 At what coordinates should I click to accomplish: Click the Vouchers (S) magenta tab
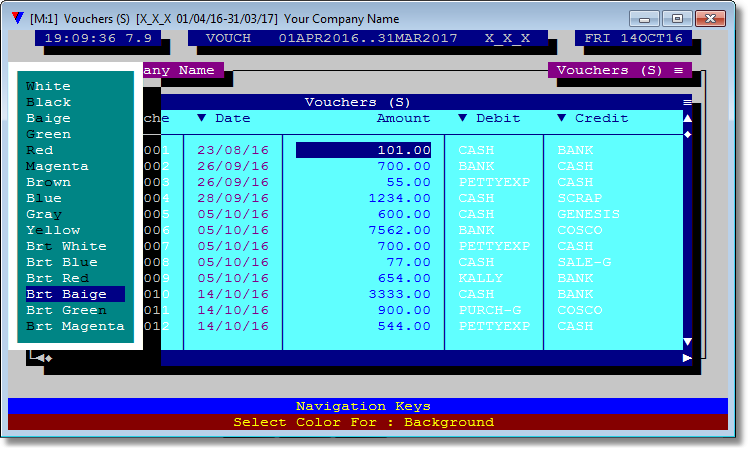(620, 70)
